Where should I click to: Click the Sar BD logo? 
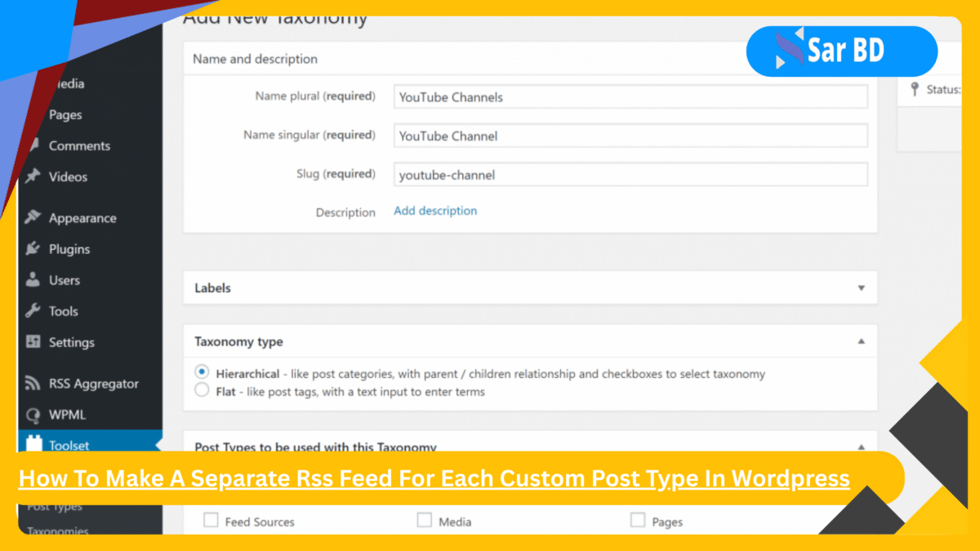pos(842,51)
